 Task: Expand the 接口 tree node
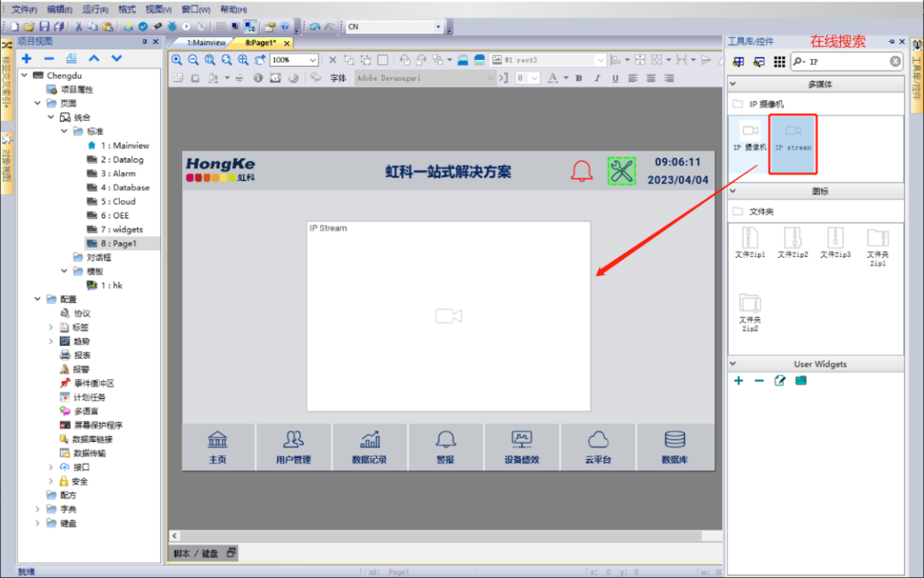(50, 468)
